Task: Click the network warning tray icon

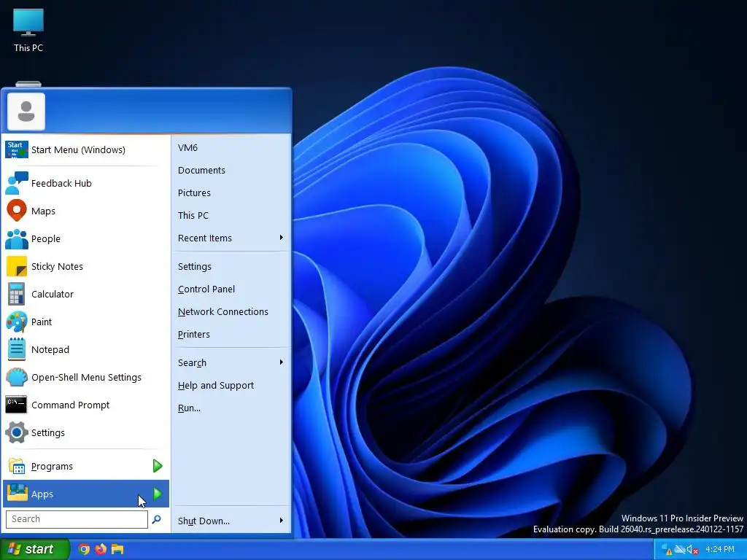Action: (667, 550)
